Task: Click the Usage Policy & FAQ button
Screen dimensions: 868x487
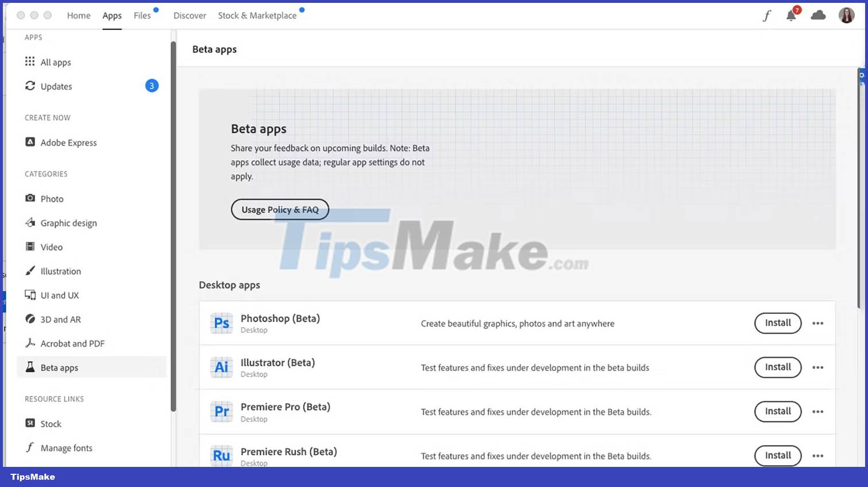Action: [x=279, y=209]
